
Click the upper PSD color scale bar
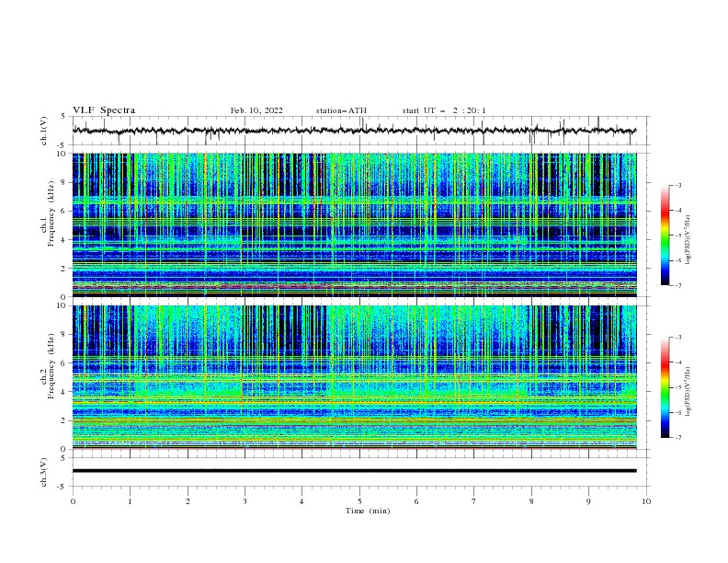665,236
